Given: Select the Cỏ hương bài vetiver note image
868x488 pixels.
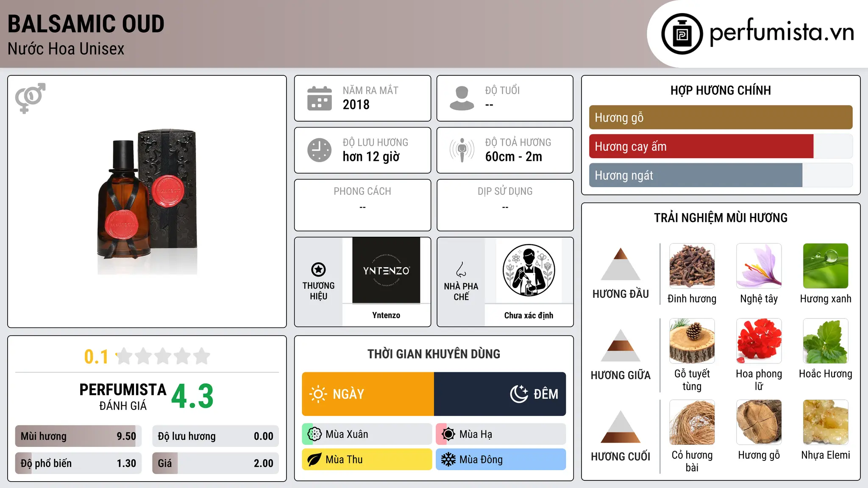Looking at the screenshot, I should [692, 422].
